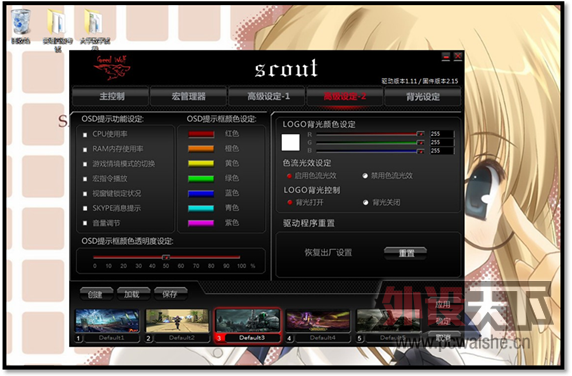
Task: Close the scout window
Action: point(458,57)
